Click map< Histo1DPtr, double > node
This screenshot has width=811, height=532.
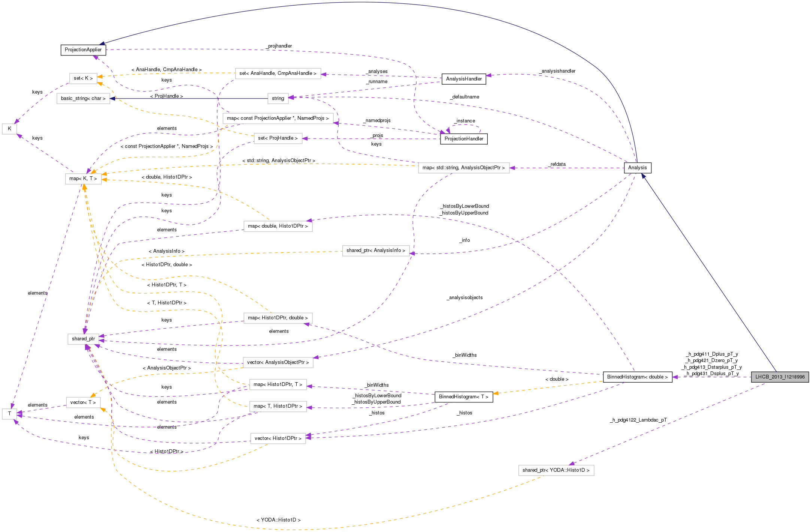278,318
